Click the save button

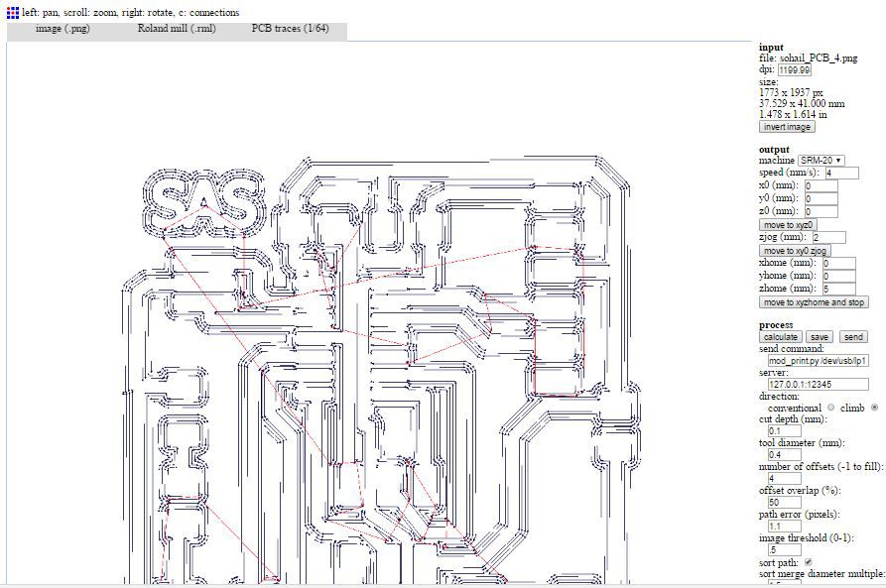coord(820,337)
